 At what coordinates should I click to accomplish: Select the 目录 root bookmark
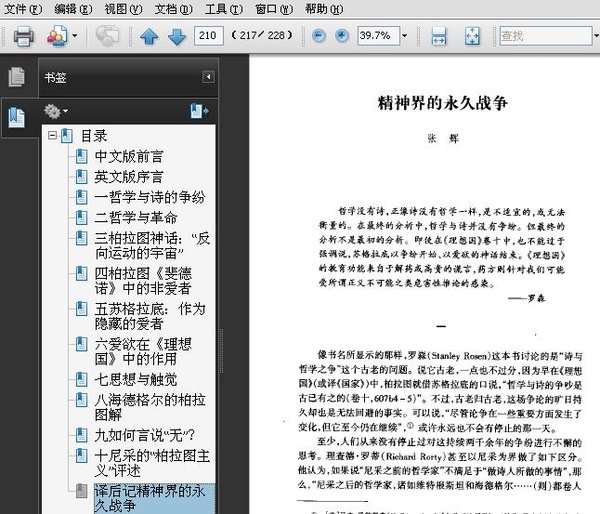pos(94,136)
